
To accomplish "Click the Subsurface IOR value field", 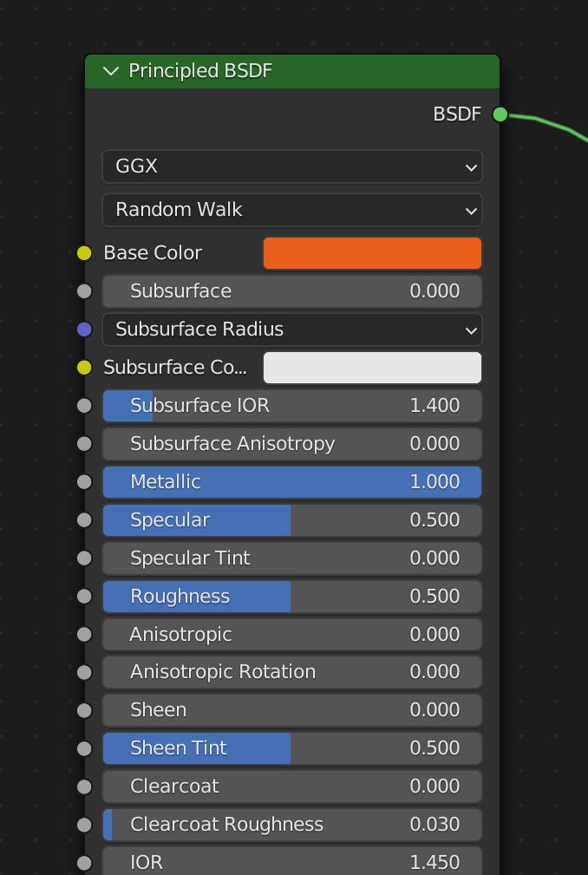I will pos(292,405).
